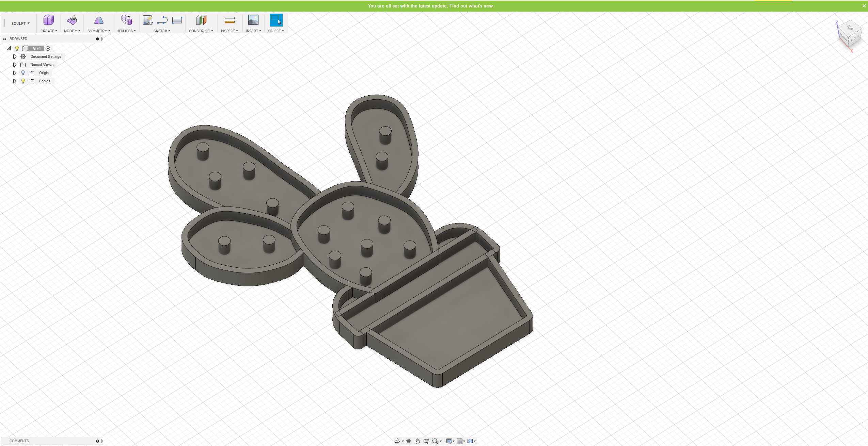Click the Orbit tool in navigation bar
The height and width of the screenshot is (446, 868).
[x=397, y=441]
